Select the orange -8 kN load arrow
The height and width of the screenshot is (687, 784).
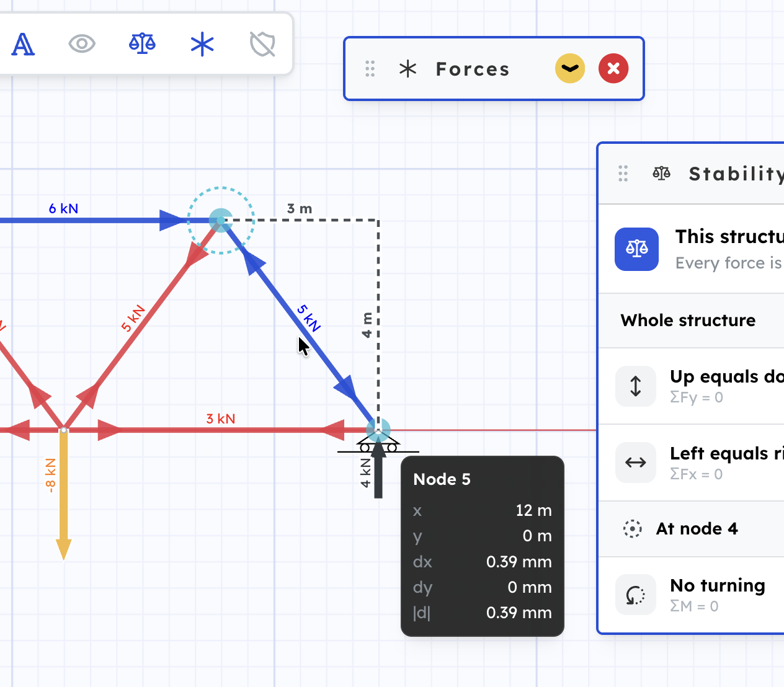click(x=63, y=494)
